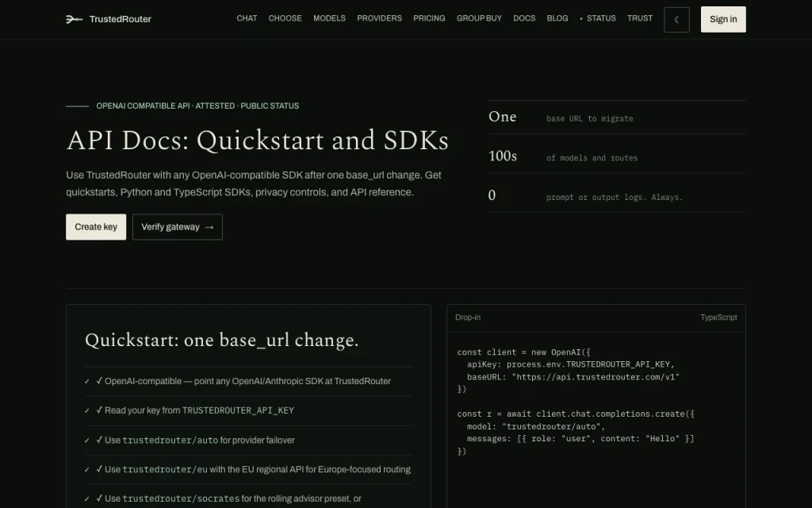Click the messages array code line
The width and height of the screenshot is (812, 508).
click(x=580, y=439)
